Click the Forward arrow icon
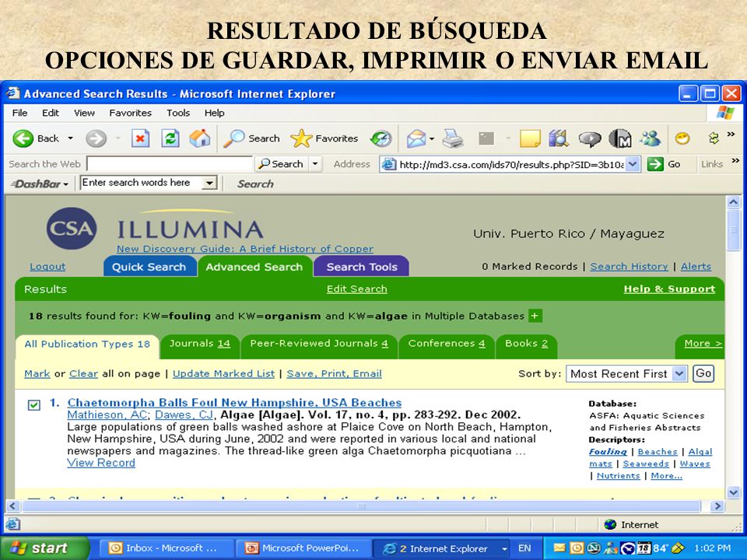Screen dimensions: 747x560 (96, 138)
